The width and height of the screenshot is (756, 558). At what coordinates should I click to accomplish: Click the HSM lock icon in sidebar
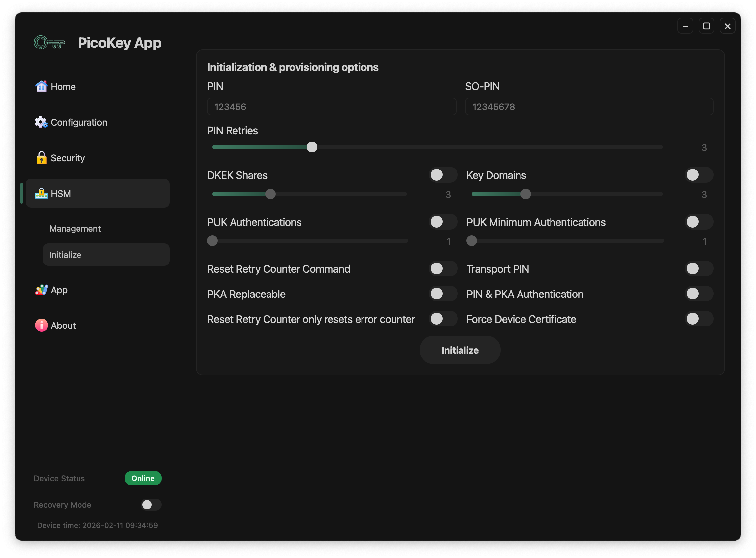41,194
